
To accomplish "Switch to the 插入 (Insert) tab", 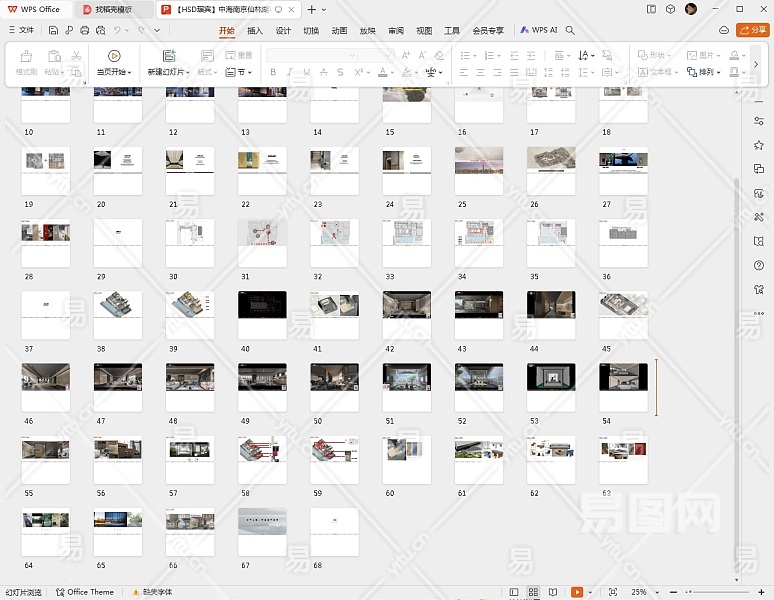I will (x=255, y=31).
